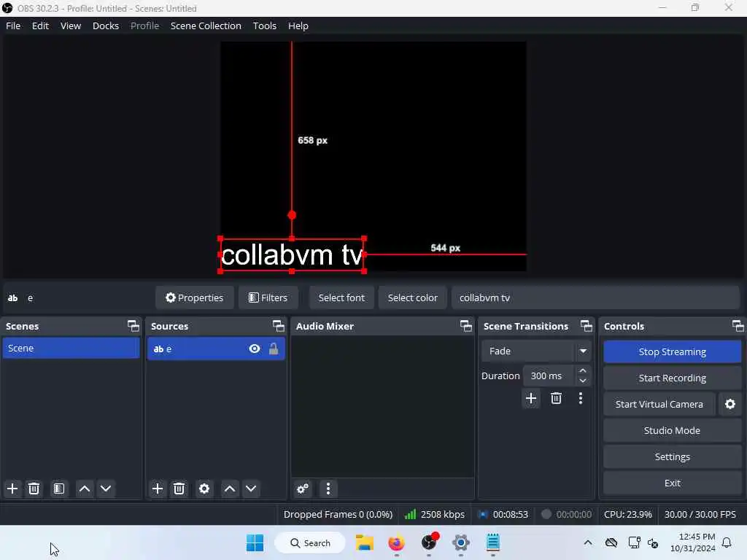Float the Scene Transitions dock pop-out icon
The height and width of the screenshot is (560, 747).
[x=587, y=326]
